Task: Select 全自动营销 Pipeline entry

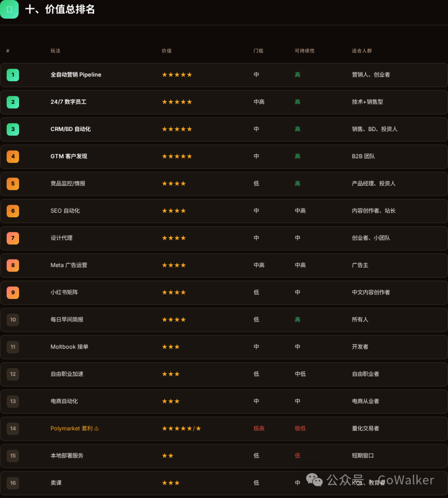Action: [x=76, y=75]
